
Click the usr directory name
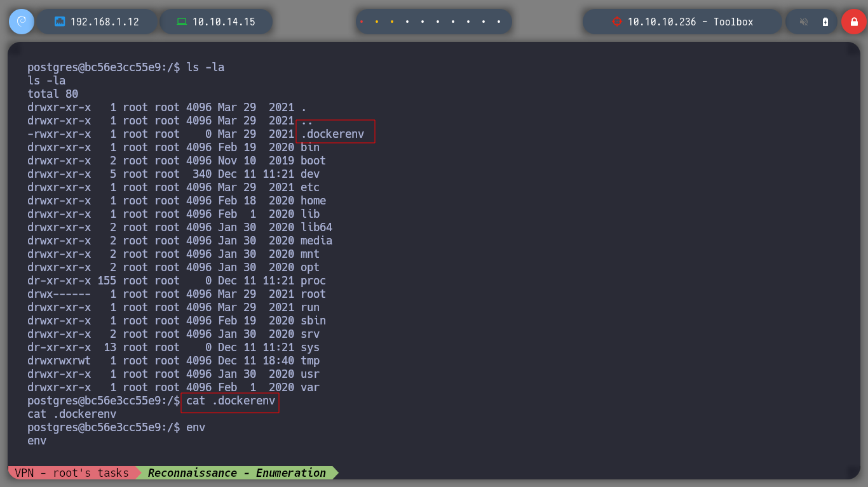click(x=310, y=374)
